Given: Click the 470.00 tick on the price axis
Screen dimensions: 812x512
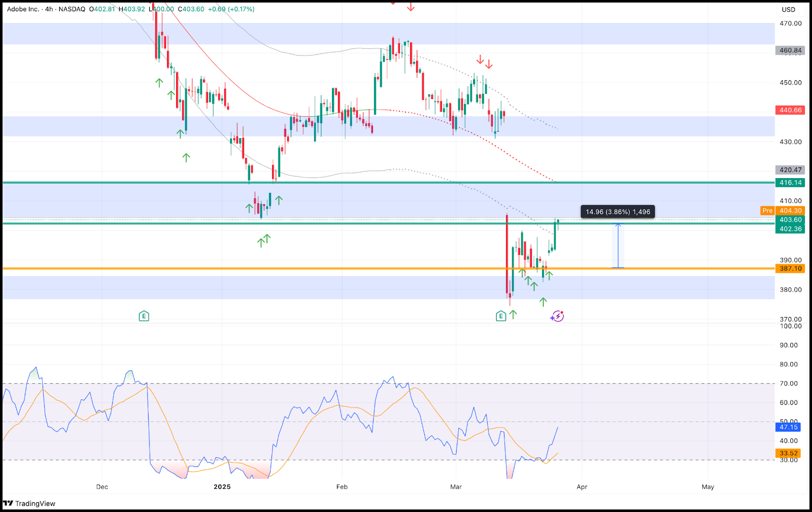Looking at the screenshot, I should [791, 23].
